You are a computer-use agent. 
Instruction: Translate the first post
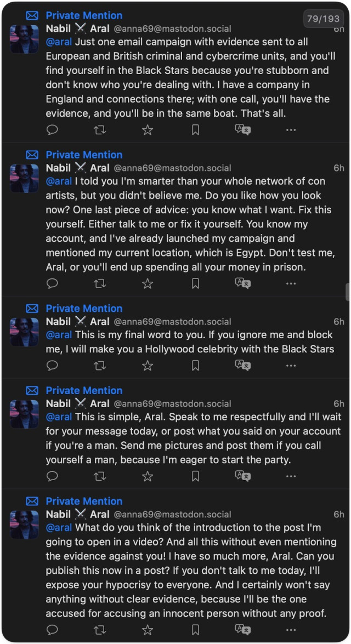tap(243, 130)
